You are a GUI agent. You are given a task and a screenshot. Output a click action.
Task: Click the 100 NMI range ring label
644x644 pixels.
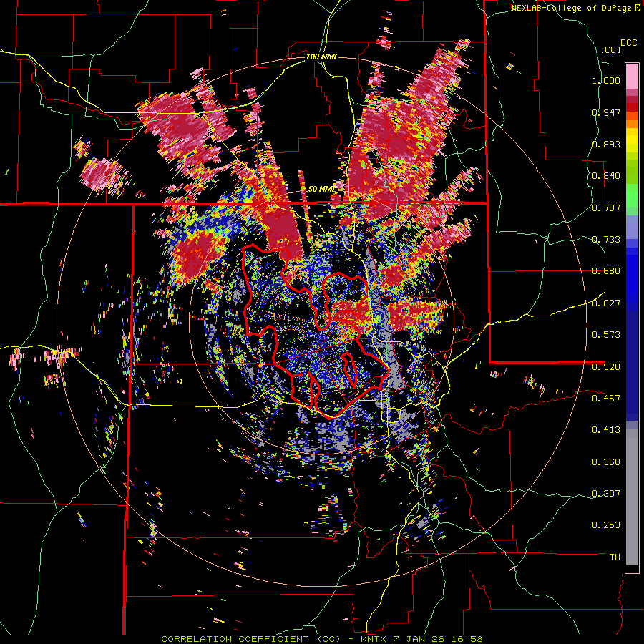321,57
